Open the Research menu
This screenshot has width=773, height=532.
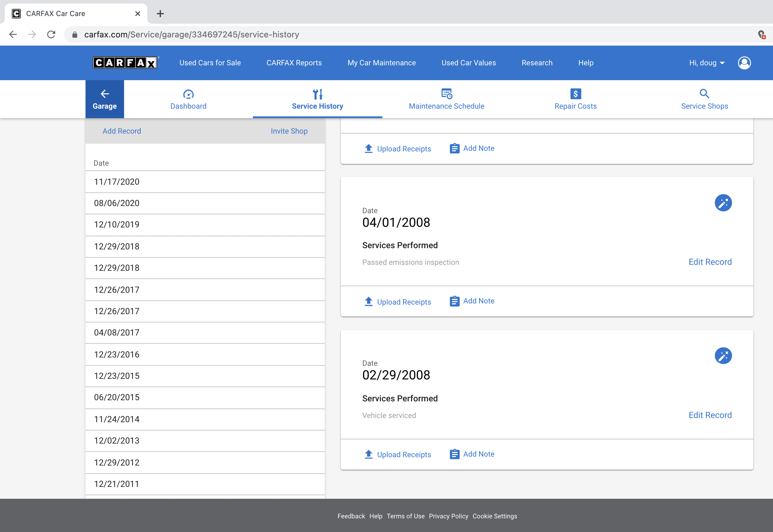[537, 63]
